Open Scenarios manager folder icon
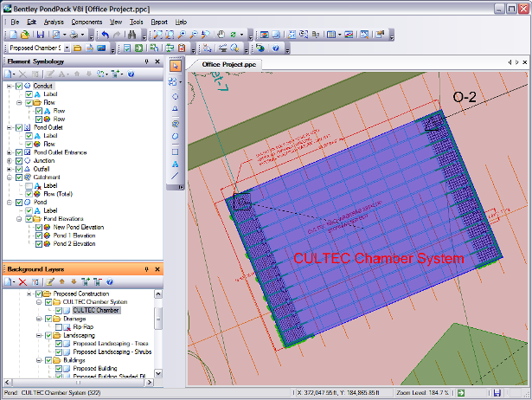Image resolution: width=532 pixels, height=400 pixels. point(78,48)
